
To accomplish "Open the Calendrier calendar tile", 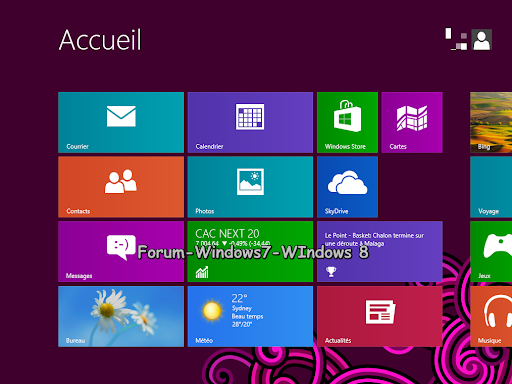I will (x=250, y=122).
